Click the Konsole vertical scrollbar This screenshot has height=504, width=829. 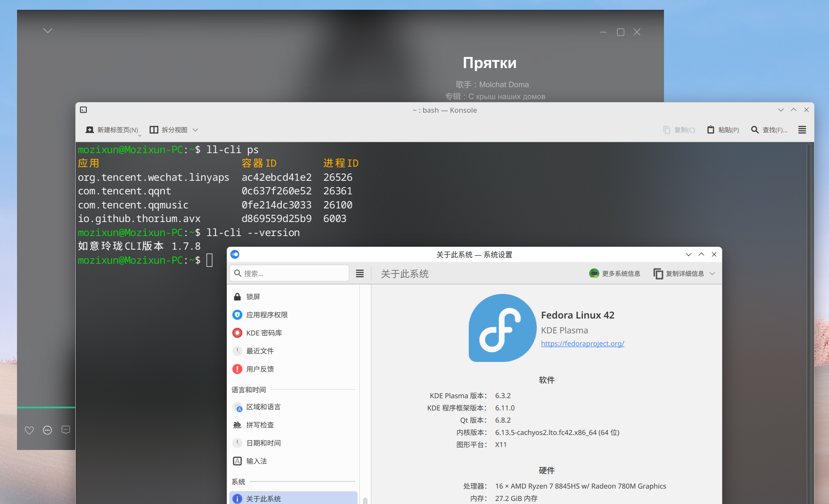click(809, 323)
